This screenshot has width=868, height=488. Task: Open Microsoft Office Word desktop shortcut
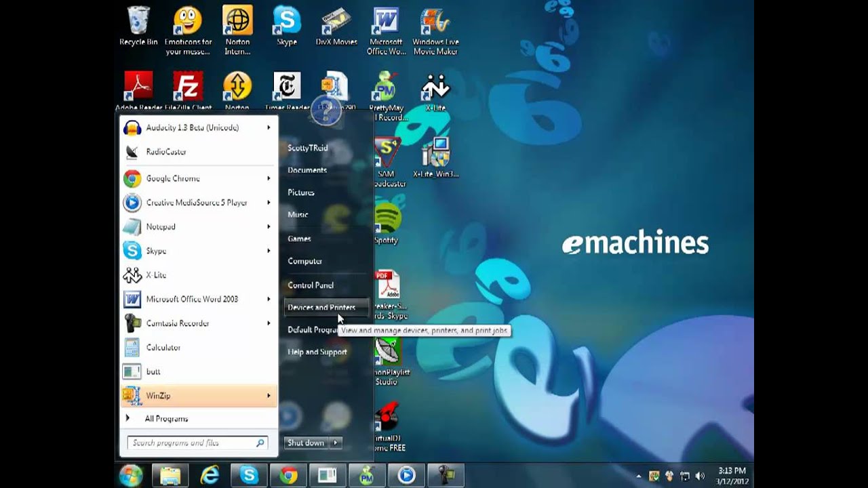point(386,30)
